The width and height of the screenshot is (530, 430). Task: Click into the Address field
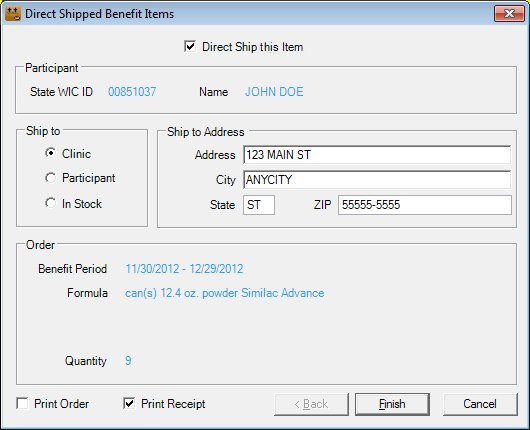point(377,155)
